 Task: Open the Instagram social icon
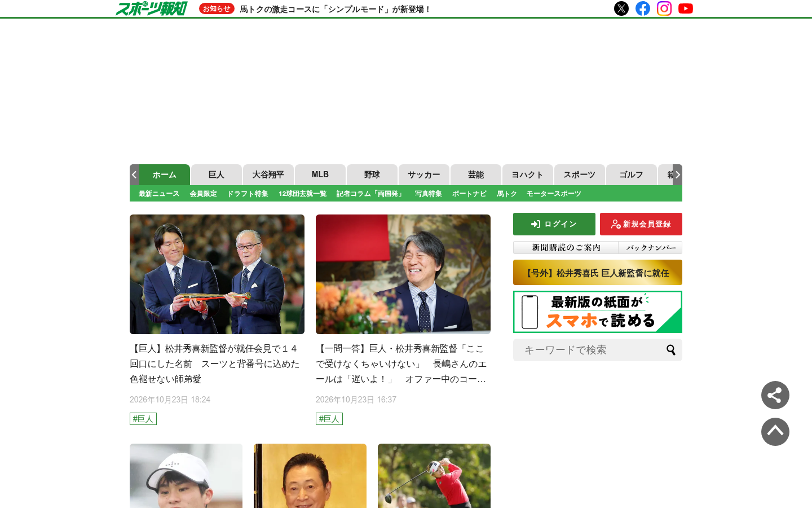[664, 8]
